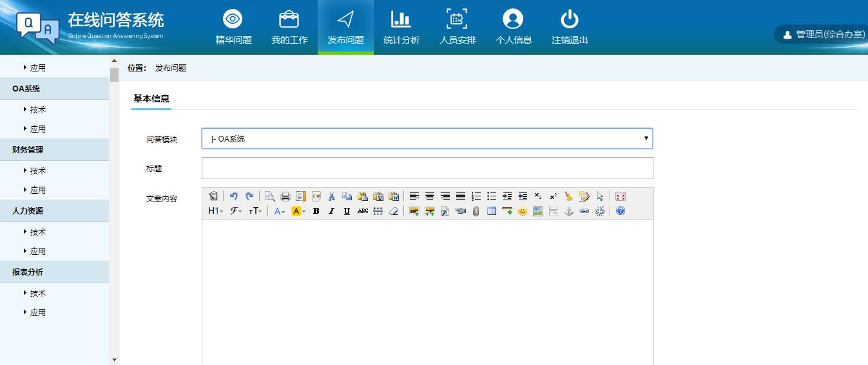868x365 pixels.
Task: Expand 技术 under 财务管理 in sidebar
Action: click(37, 171)
